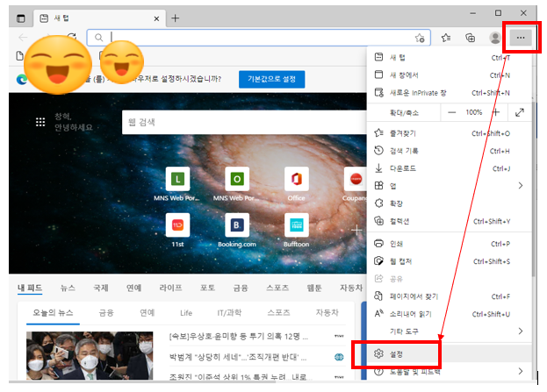Open the tab actions menu icon
Viewport: 547px width, 392px height.
point(21,18)
